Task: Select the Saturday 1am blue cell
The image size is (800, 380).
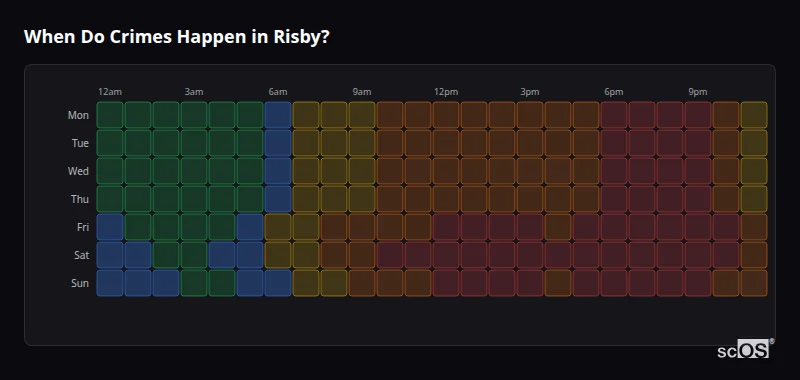Action: click(138, 255)
